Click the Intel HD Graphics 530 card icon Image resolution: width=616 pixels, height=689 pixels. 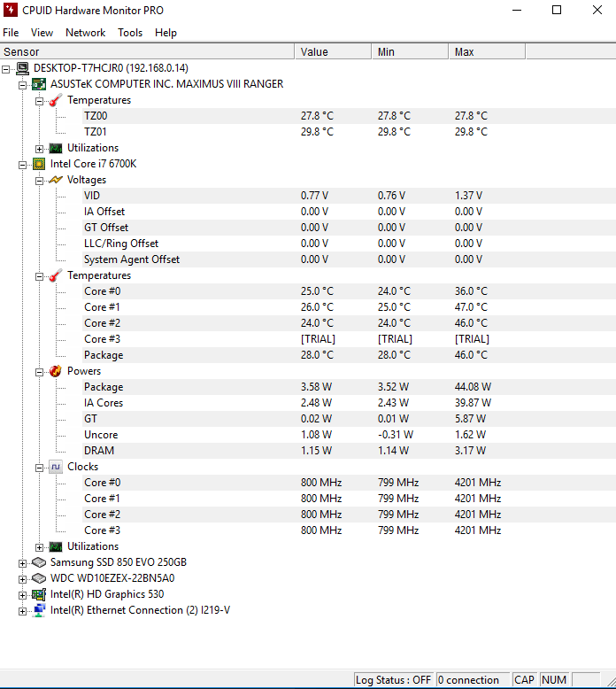pos(39,594)
